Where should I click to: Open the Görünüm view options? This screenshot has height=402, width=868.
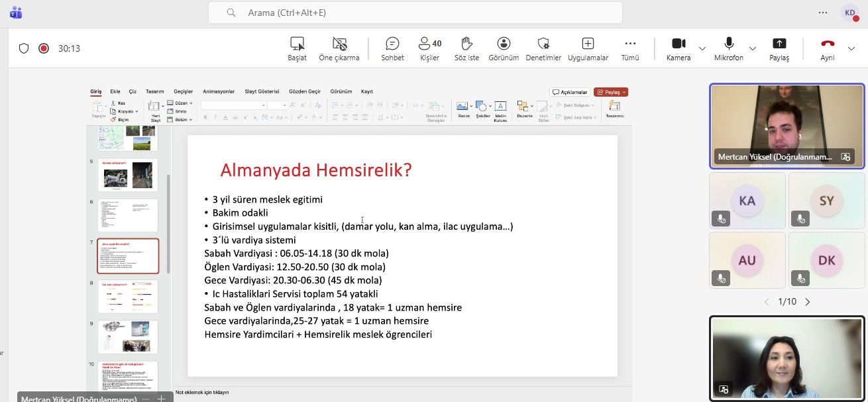[504, 48]
